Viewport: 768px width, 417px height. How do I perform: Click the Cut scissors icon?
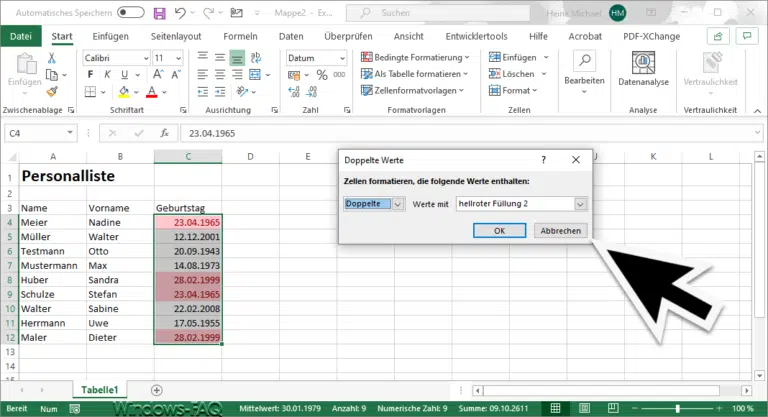click(51, 58)
